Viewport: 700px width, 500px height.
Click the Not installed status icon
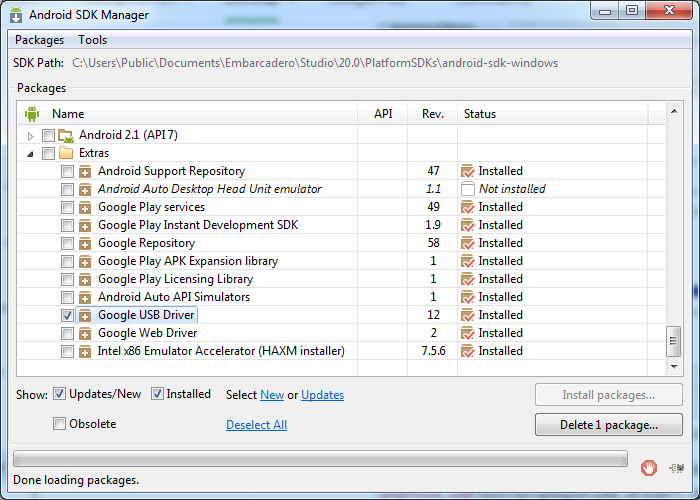click(x=467, y=189)
